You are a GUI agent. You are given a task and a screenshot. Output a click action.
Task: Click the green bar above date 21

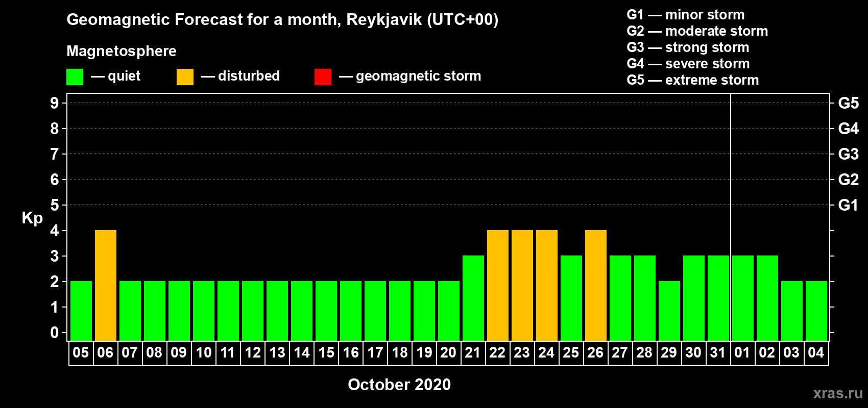coord(473,298)
